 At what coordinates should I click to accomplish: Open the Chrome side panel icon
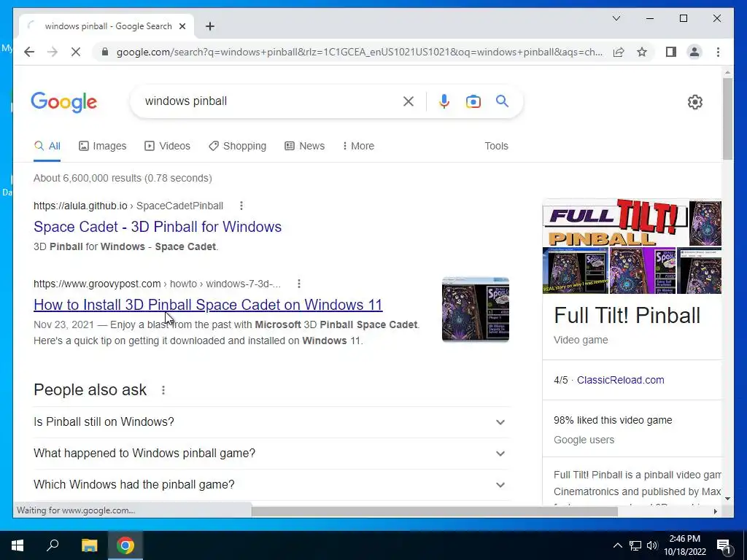tap(671, 52)
